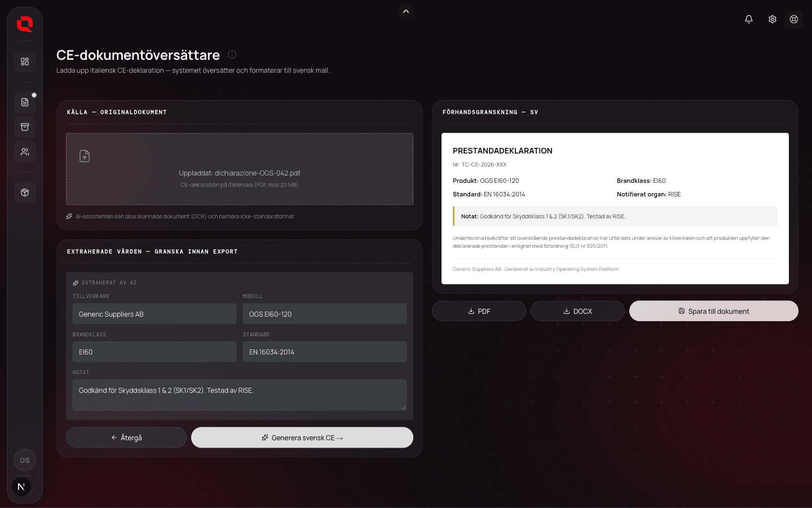The height and width of the screenshot is (508, 812).
Task: Click the Notat callout in the preview
Action: pos(615,216)
